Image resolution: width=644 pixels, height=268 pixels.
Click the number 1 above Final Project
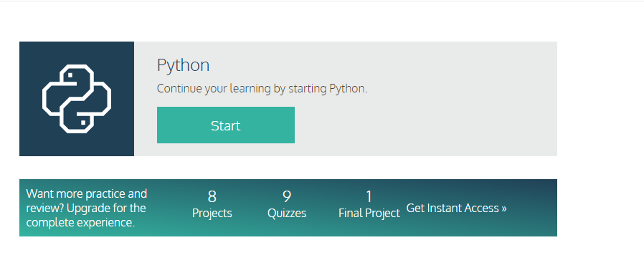pyautogui.click(x=369, y=196)
